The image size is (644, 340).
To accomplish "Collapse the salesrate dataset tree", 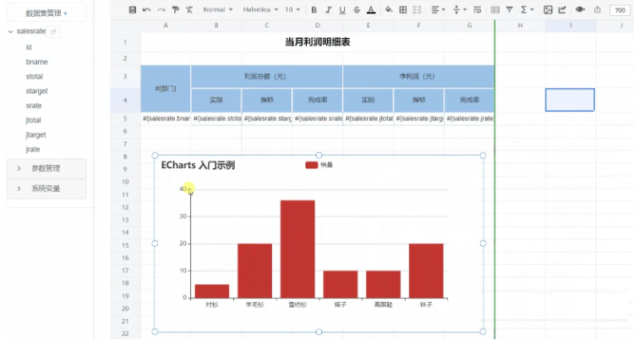I will pos(11,31).
